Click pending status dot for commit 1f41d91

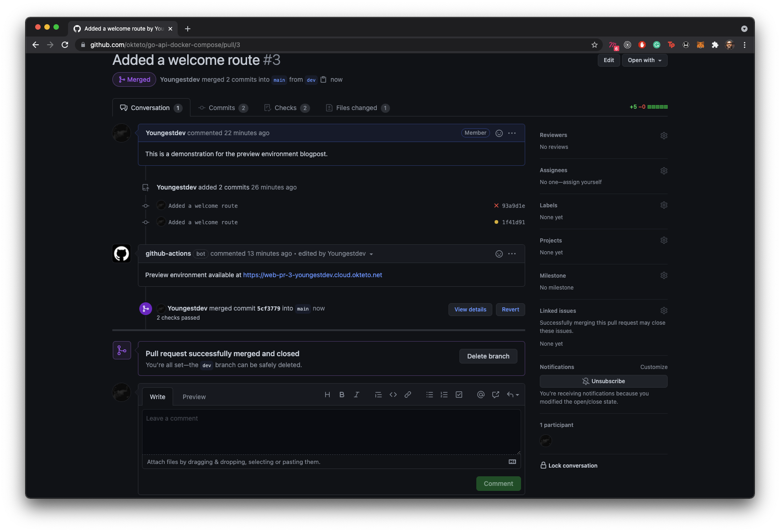click(x=496, y=222)
